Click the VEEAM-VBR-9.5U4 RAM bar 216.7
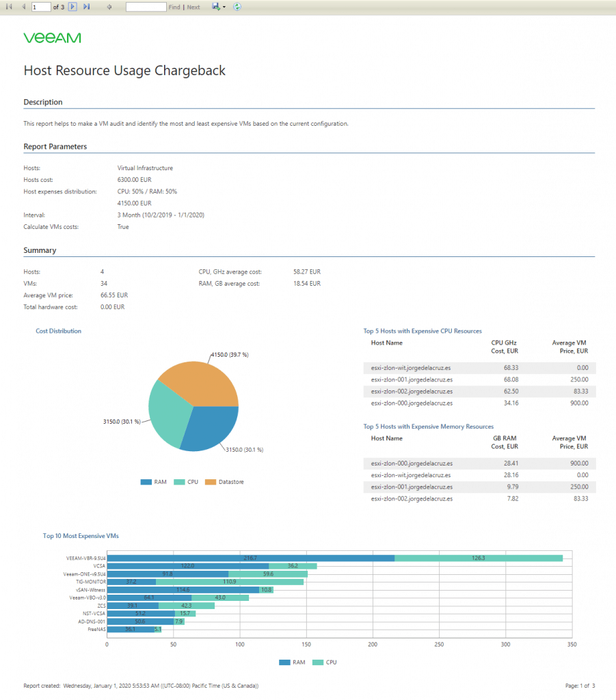This screenshot has height=700, width=616. [x=251, y=558]
